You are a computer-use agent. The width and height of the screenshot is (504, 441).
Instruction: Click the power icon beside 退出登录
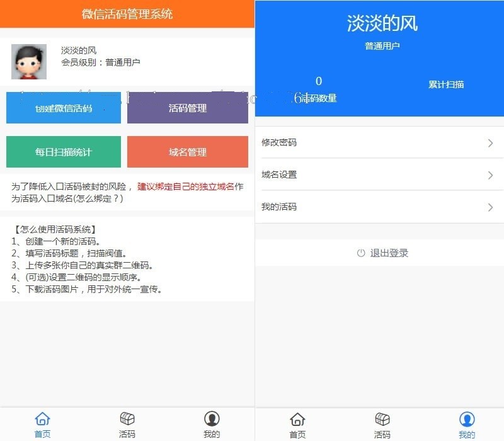pyautogui.click(x=361, y=253)
